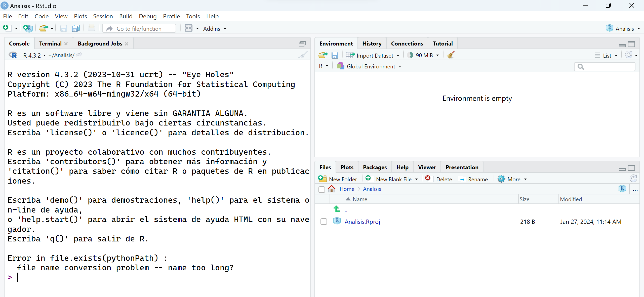This screenshot has width=644, height=297.
Task: Click the workspace panes layout icon
Action: (188, 28)
